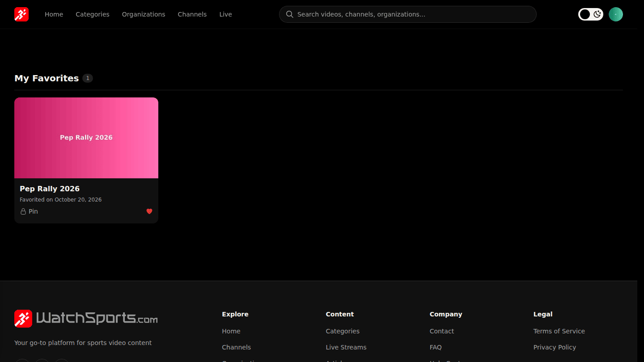Click the favorites count badge showing 1
This screenshot has width=644, height=362.
88,78
